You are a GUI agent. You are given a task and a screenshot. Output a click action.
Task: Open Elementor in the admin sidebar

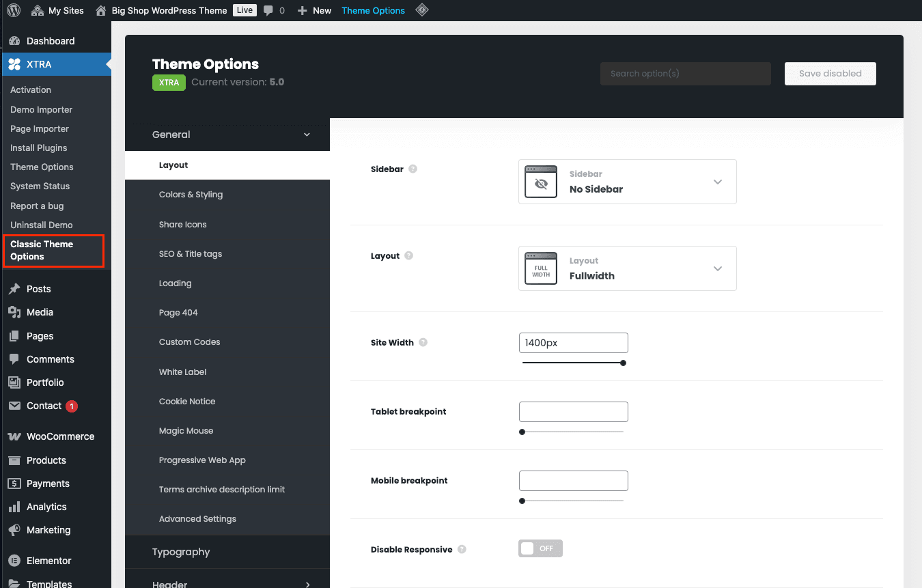click(48, 561)
